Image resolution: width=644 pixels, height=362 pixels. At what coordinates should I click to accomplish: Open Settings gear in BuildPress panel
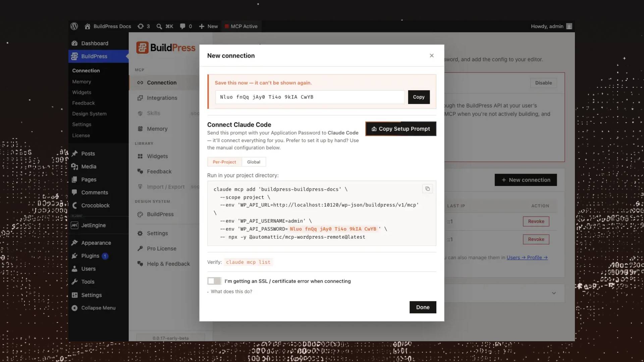(140, 233)
